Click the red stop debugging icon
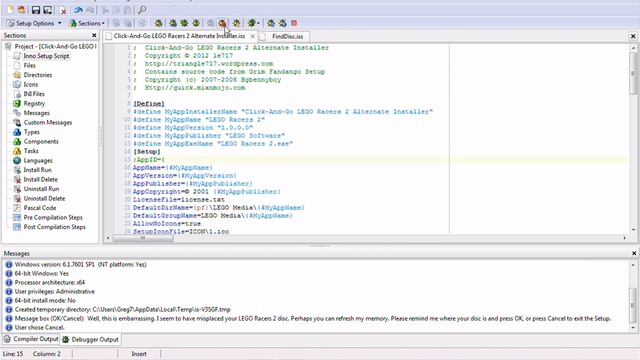This screenshot has width=640, height=360. click(294, 23)
